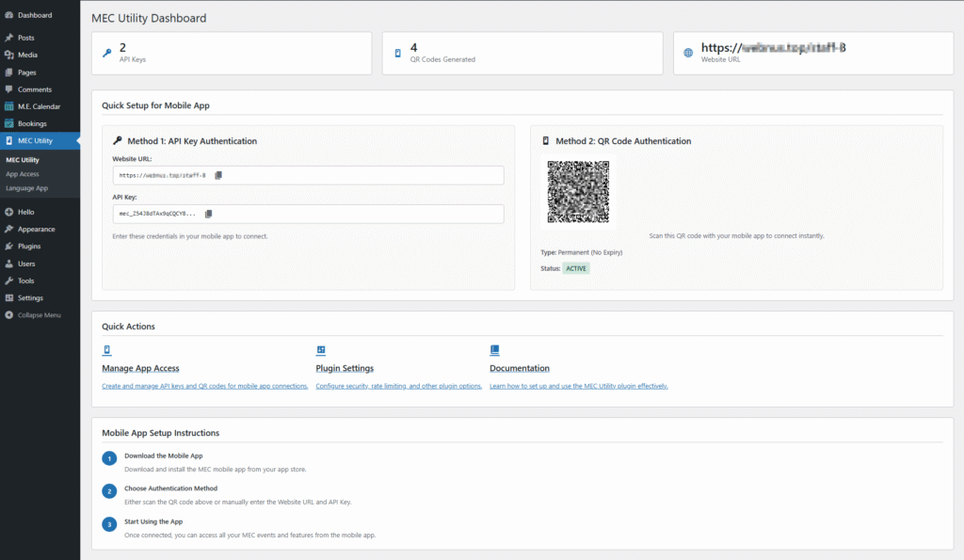Viewport: 964px width, 560px height.
Task: Click the Comments bubble icon
Action: (x=9, y=89)
